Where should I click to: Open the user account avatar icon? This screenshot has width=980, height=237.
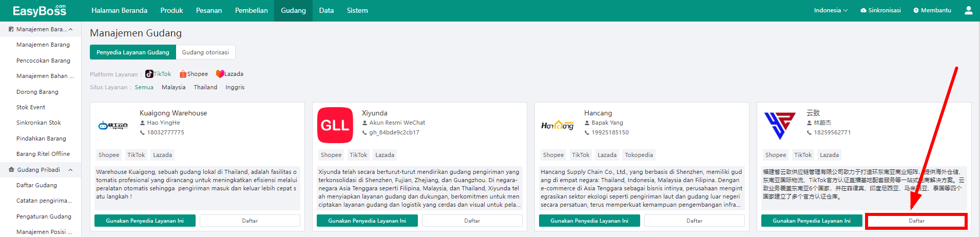[968, 10]
